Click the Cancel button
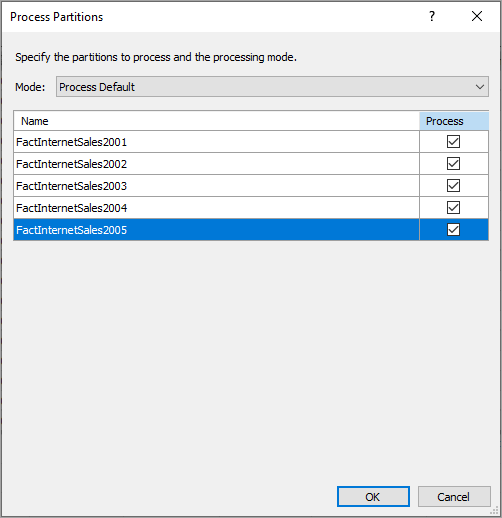Image resolution: width=502 pixels, height=518 pixels. point(454,497)
